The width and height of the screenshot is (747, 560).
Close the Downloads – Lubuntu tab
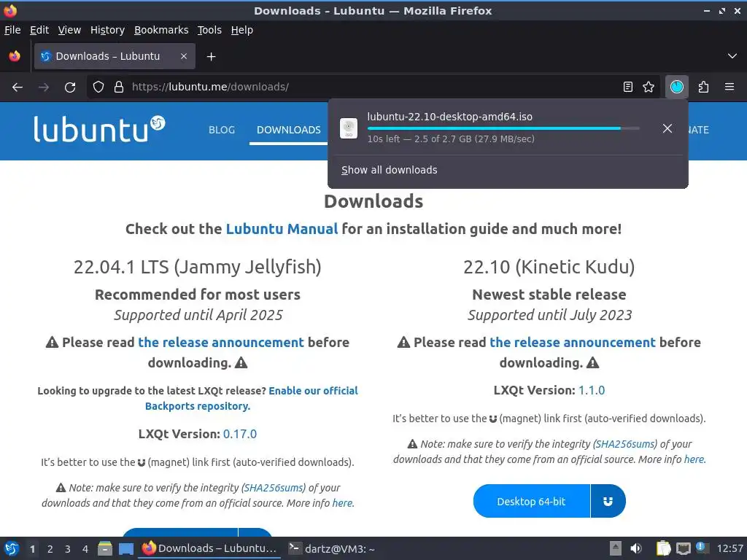[184, 56]
